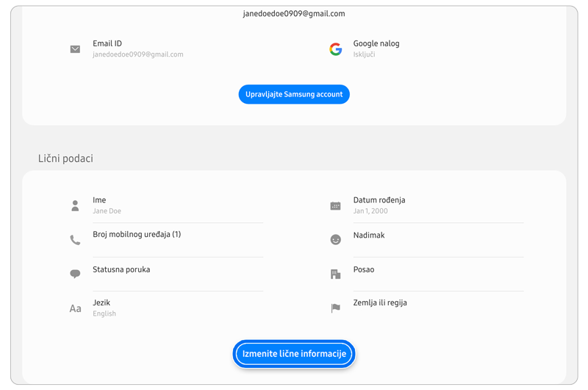Click the envelope icon beside Email ID

pos(75,49)
